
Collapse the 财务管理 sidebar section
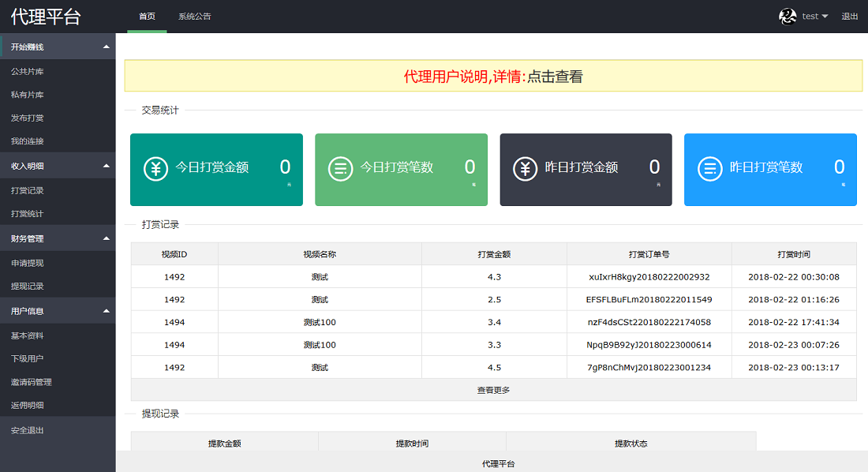click(106, 238)
